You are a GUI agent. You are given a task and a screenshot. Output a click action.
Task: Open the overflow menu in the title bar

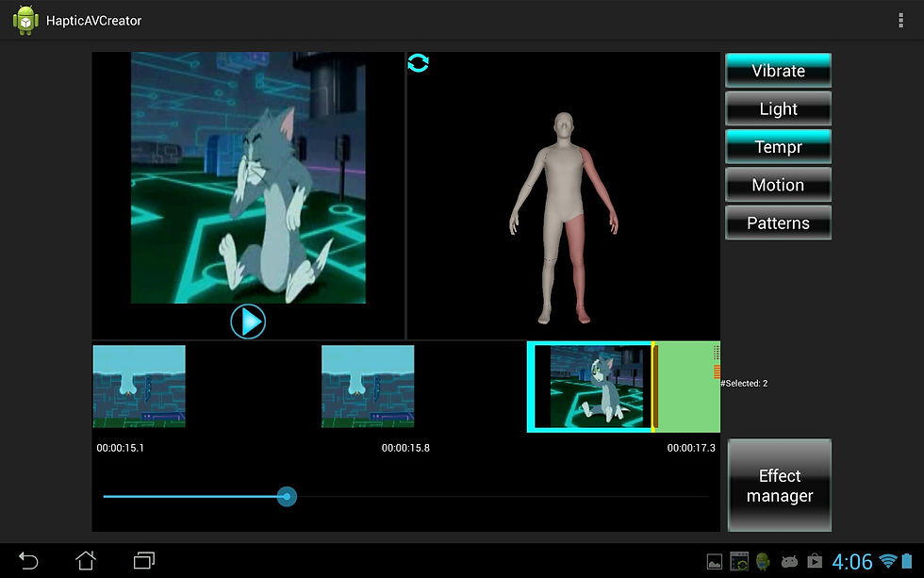[900, 20]
